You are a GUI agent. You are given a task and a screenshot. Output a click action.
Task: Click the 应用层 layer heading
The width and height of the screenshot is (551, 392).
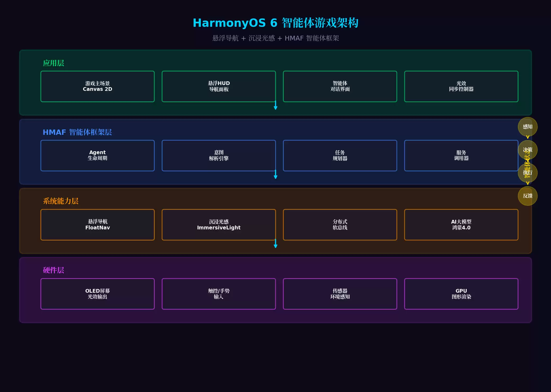point(54,63)
